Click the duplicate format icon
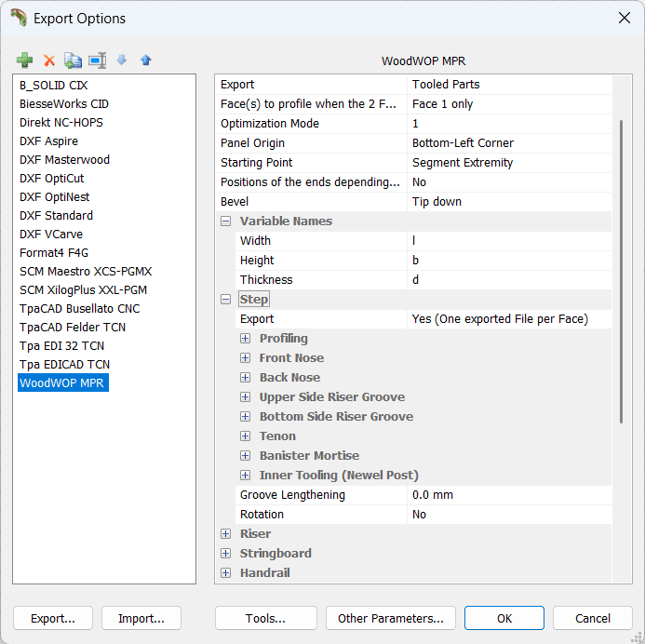The image size is (645, 644). pos(73,60)
